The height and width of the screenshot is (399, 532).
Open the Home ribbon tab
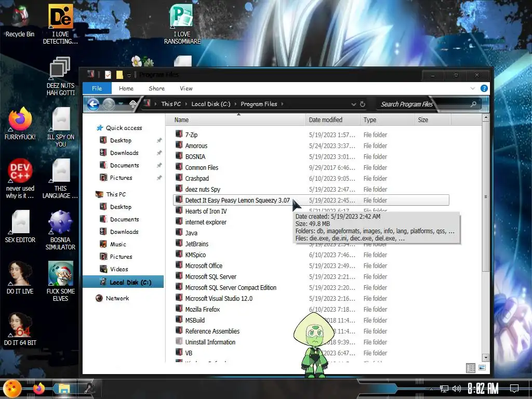[126, 88]
